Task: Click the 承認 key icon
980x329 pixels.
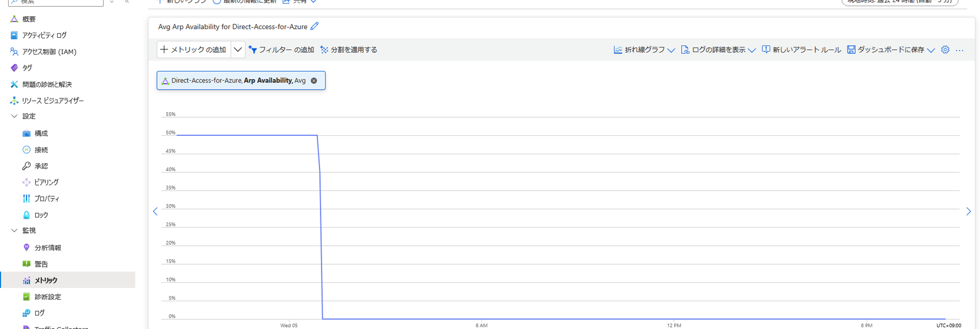Action: coord(26,166)
